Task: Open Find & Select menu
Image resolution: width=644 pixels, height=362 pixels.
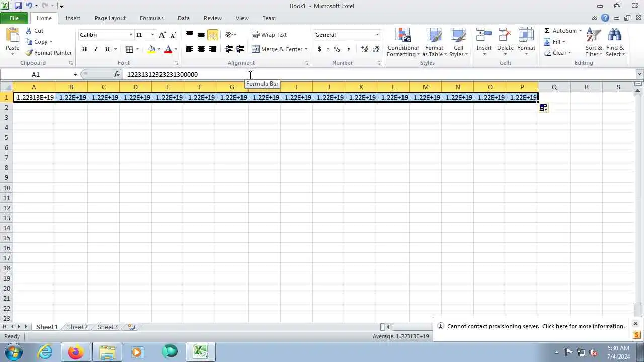Action: (615, 43)
